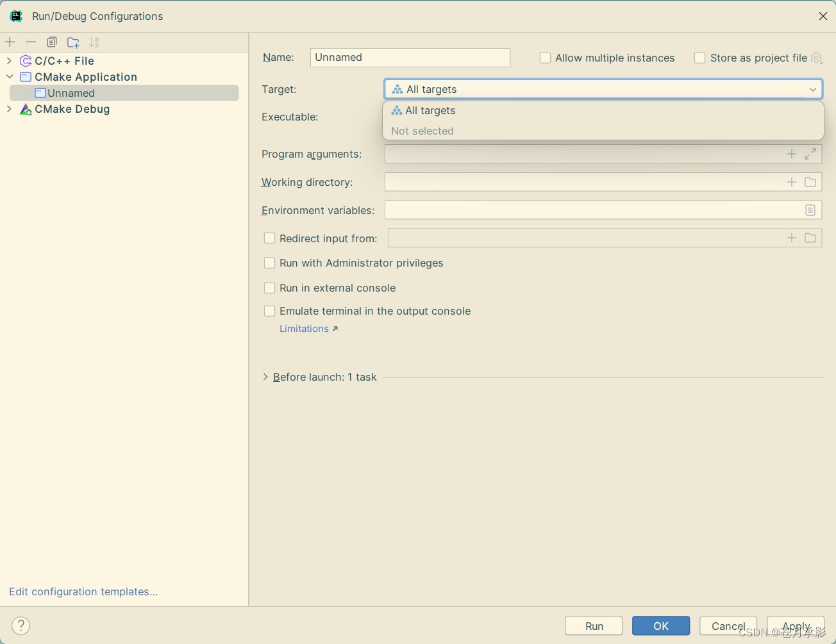Open Store as project file settings gear
Image resolution: width=836 pixels, height=644 pixels.
click(817, 58)
